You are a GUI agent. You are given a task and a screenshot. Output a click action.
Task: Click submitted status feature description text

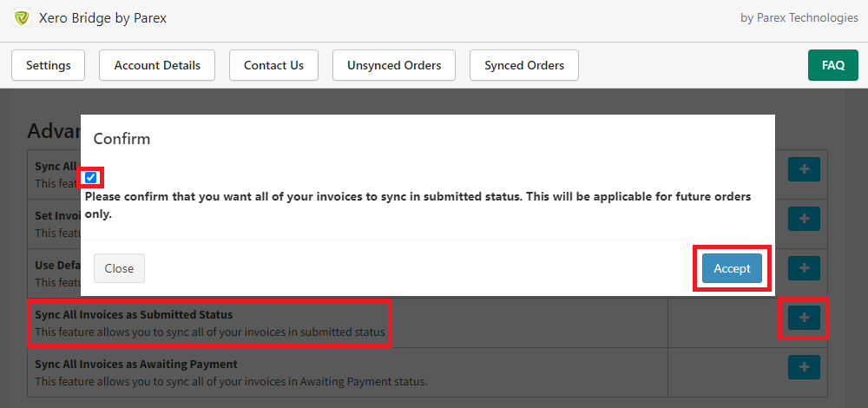tap(210, 332)
